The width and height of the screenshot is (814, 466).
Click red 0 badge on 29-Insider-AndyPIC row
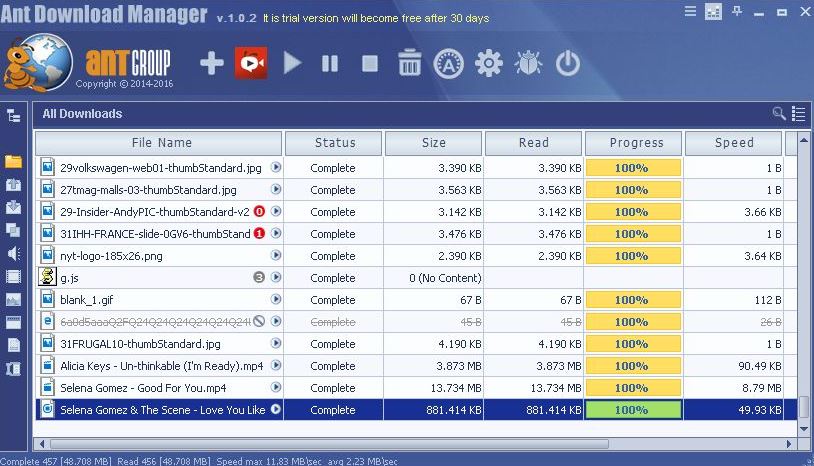[259, 211]
